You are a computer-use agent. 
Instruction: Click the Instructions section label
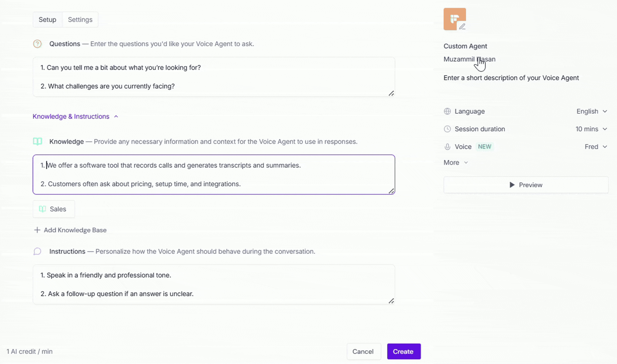pos(67,251)
